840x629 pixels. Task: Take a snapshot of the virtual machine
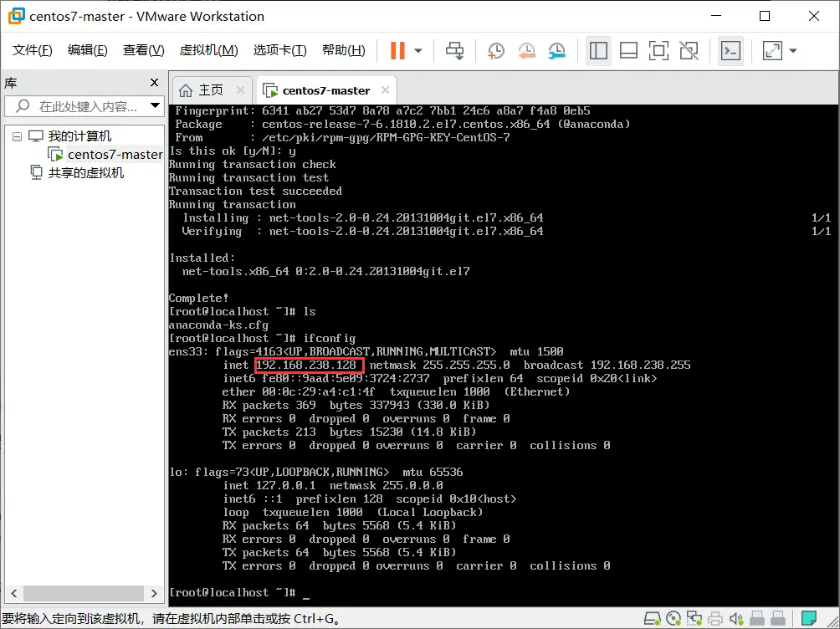(x=495, y=51)
